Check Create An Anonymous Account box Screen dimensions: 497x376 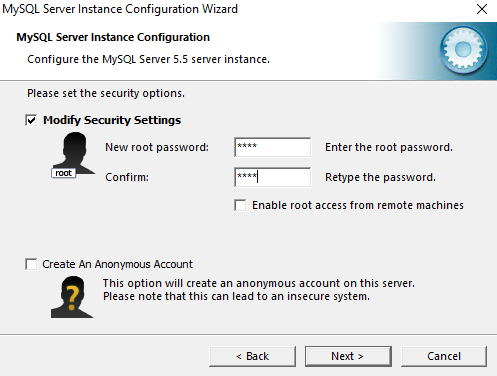pos(31,264)
